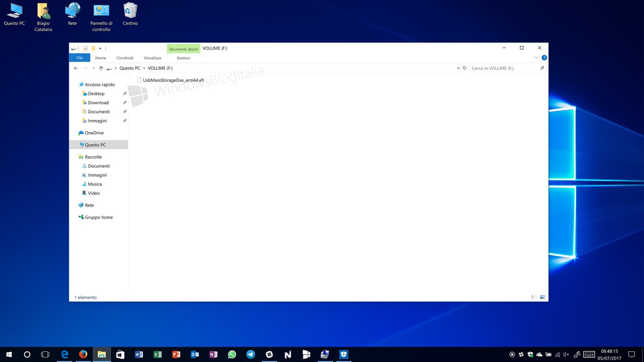Expand the address bar history dropdown
This screenshot has height=362, width=644.
click(x=458, y=68)
